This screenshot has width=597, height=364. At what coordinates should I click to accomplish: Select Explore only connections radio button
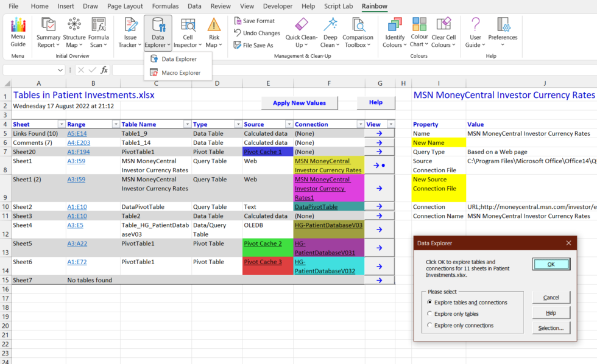tap(430, 326)
